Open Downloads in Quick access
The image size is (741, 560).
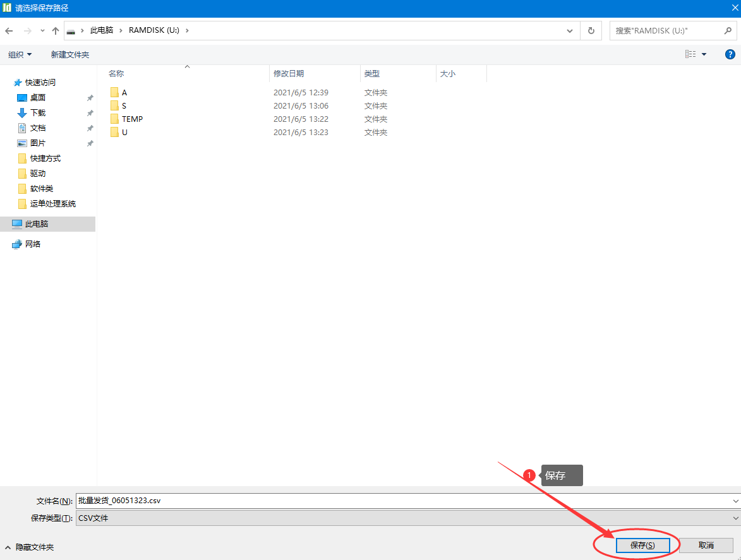(38, 113)
